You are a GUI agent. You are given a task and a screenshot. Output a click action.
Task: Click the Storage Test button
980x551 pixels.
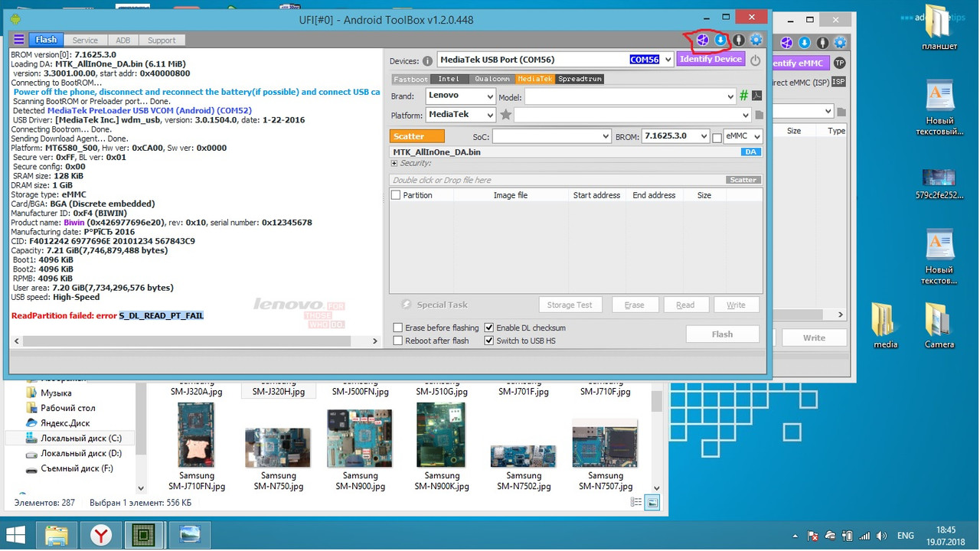[x=570, y=305]
